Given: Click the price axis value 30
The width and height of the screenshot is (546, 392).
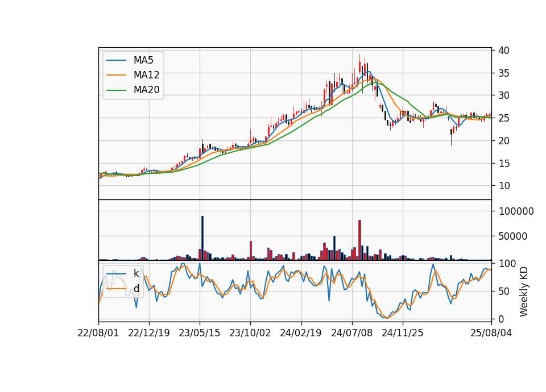Looking at the screenshot, I should coord(504,95).
